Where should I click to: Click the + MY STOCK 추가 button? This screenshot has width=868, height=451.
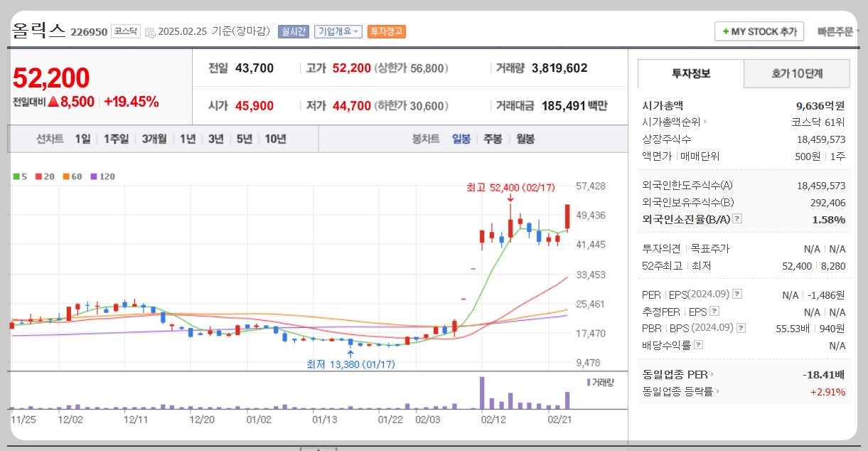[x=759, y=31]
